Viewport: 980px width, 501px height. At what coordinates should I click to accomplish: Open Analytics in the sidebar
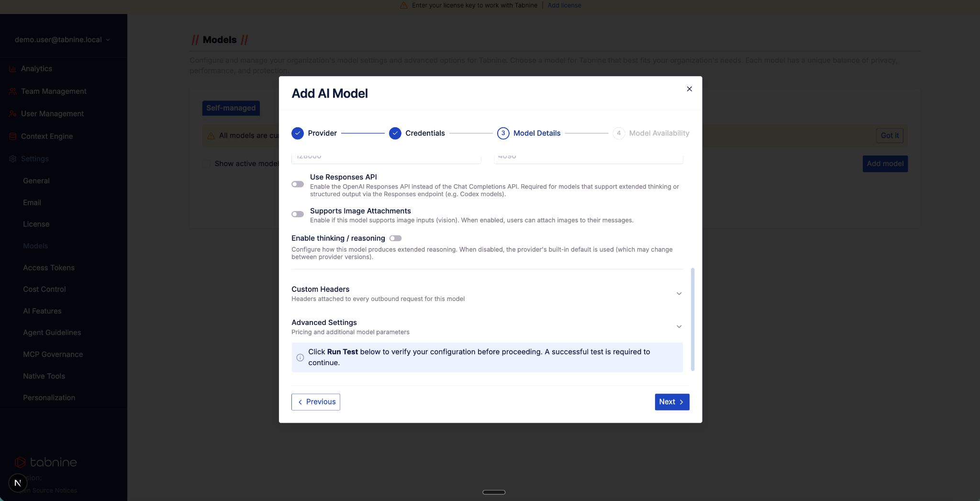36,69
